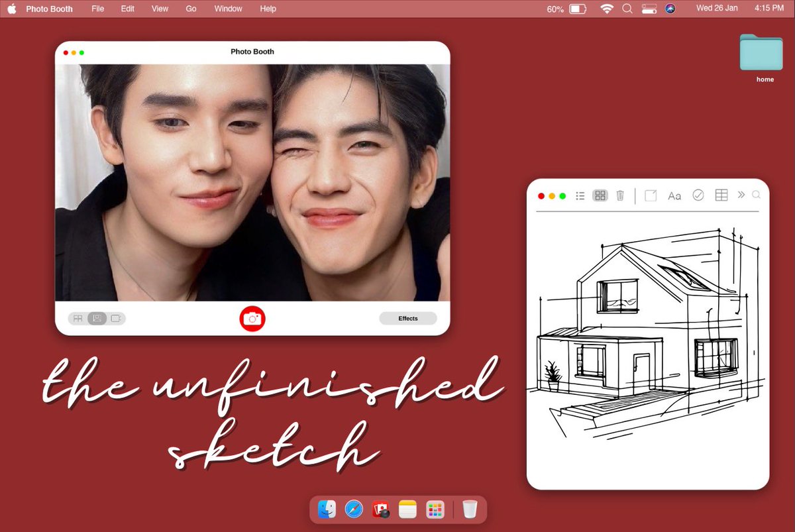Open the File menu
This screenshot has width=795, height=532.
click(97, 9)
